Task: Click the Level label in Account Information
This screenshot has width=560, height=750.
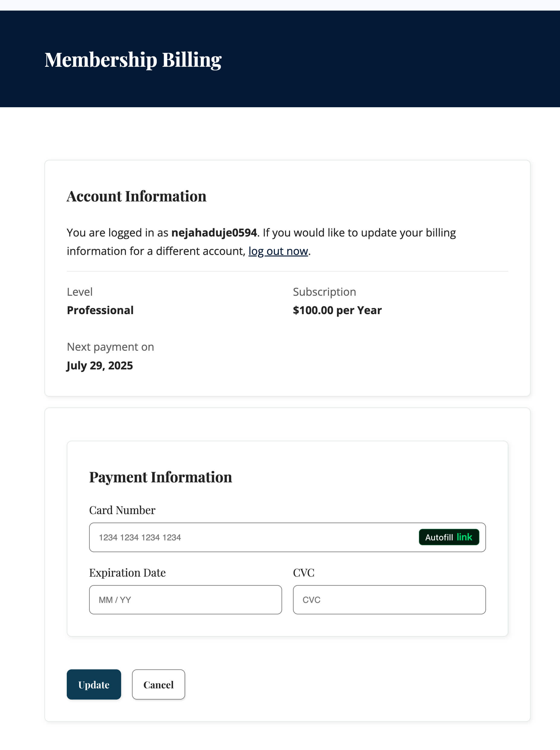Action: [x=80, y=291]
